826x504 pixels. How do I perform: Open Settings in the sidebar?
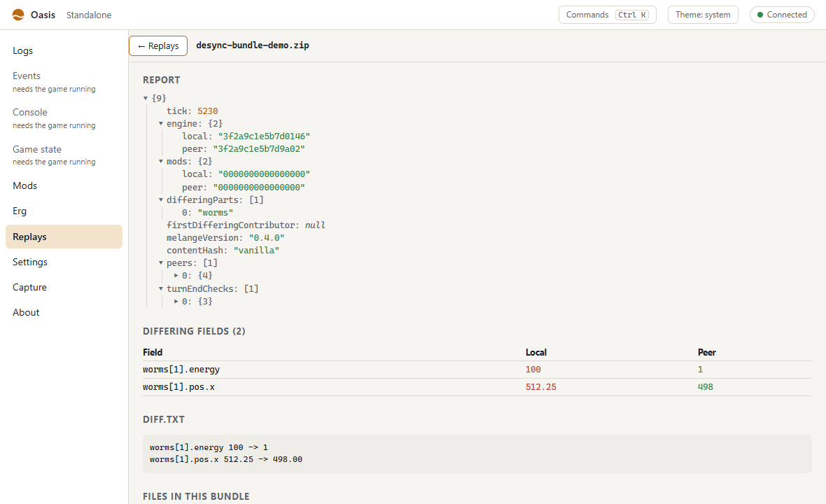tap(64, 262)
